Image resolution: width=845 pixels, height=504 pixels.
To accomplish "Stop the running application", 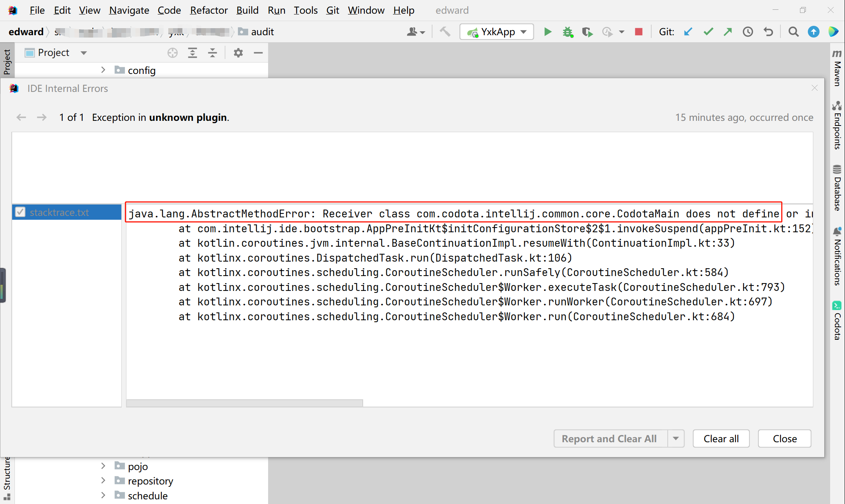I will (639, 32).
